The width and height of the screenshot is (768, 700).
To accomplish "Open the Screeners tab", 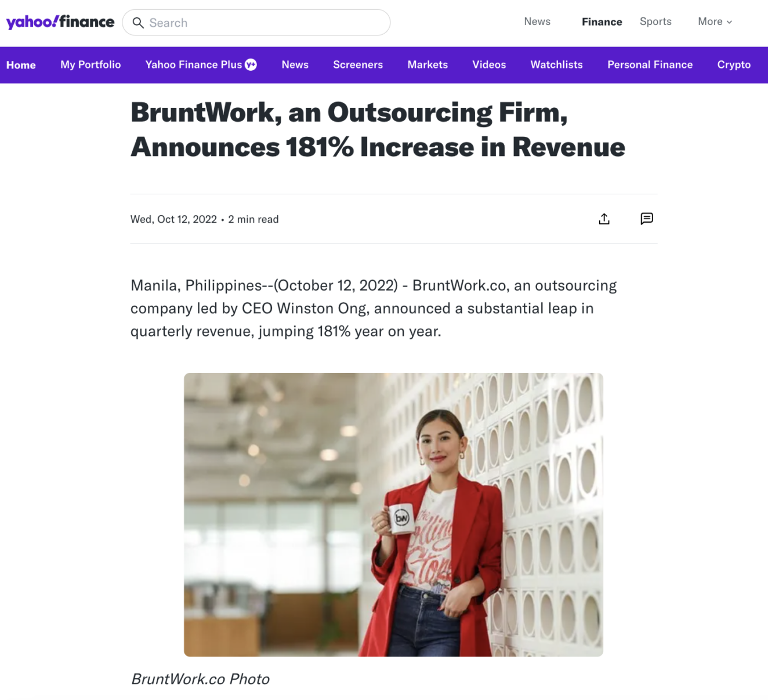I will click(358, 64).
